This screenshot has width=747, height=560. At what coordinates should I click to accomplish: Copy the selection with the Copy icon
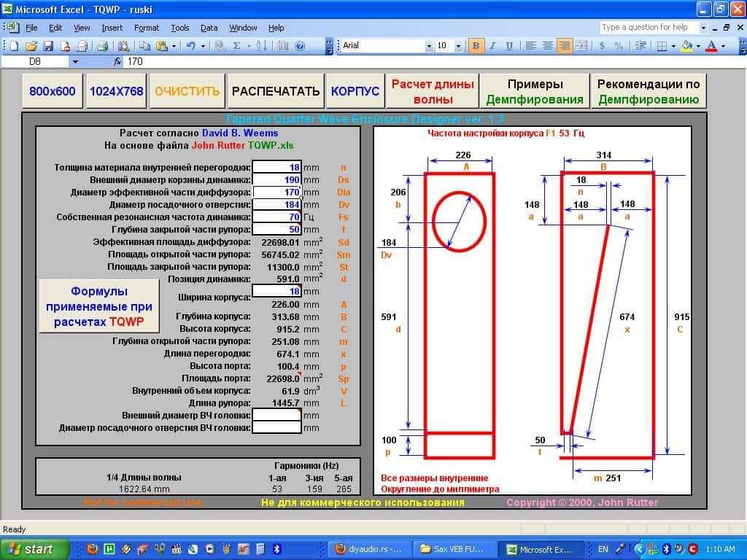point(144,46)
